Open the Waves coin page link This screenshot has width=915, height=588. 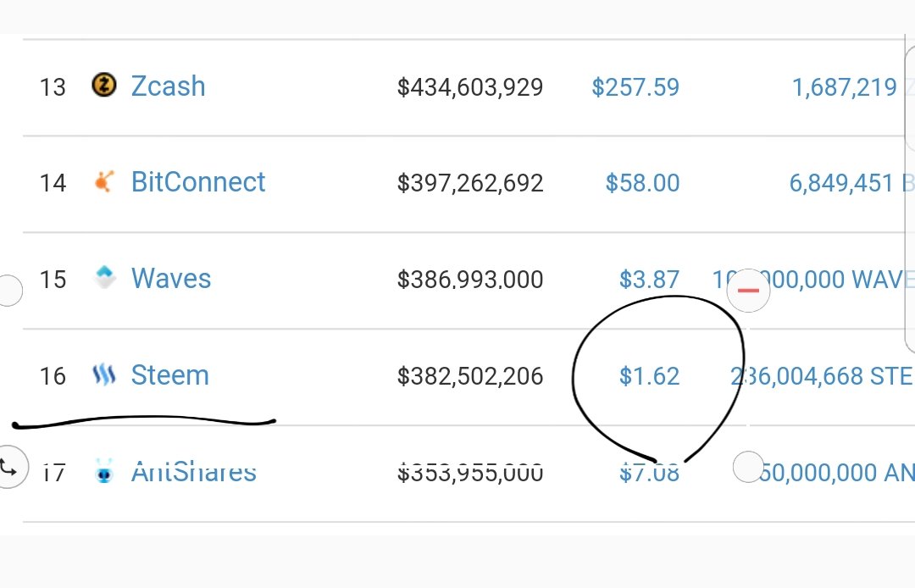pos(171,279)
